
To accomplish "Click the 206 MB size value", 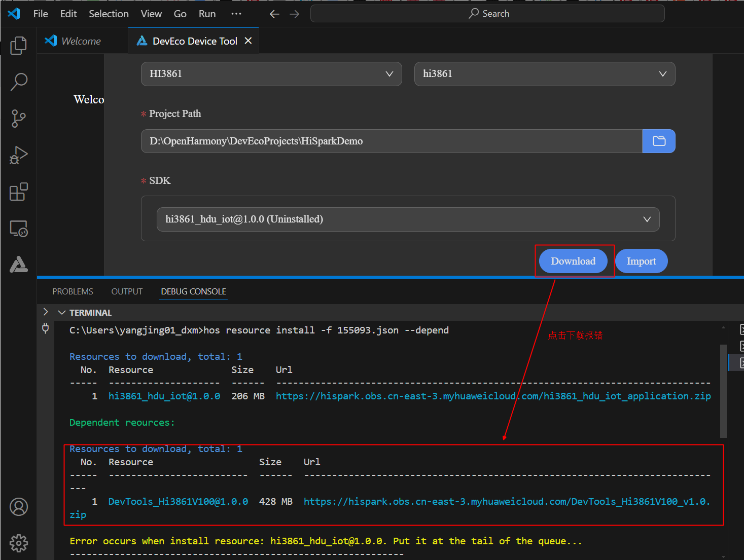I will [x=248, y=396].
